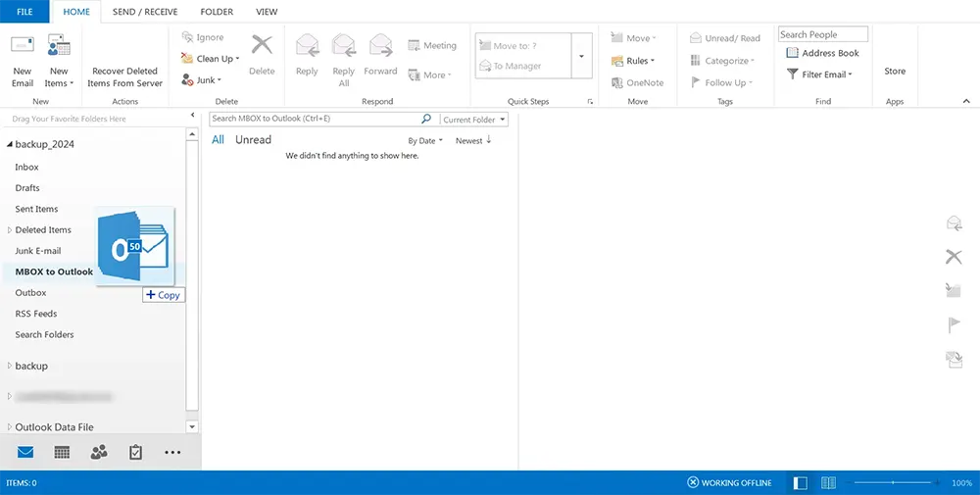This screenshot has width=980, height=495.
Task: Open the By Date arrangement dropdown
Action: [425, 140]
